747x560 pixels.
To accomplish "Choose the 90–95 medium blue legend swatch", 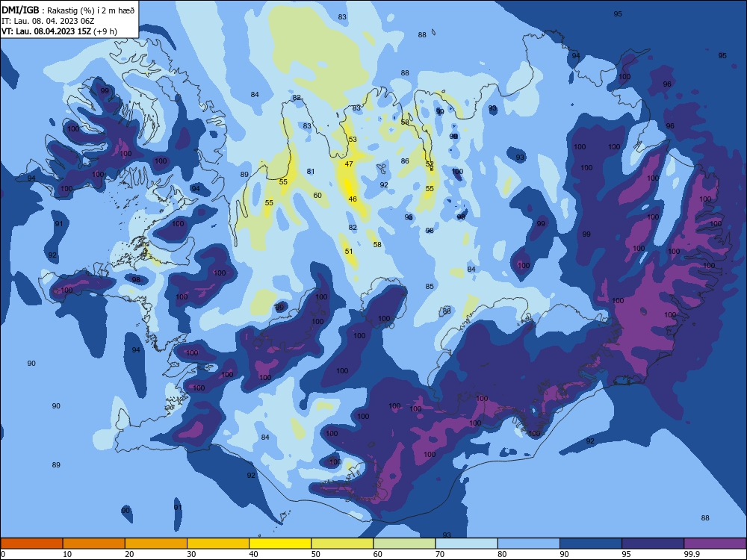I will (591, 544).
